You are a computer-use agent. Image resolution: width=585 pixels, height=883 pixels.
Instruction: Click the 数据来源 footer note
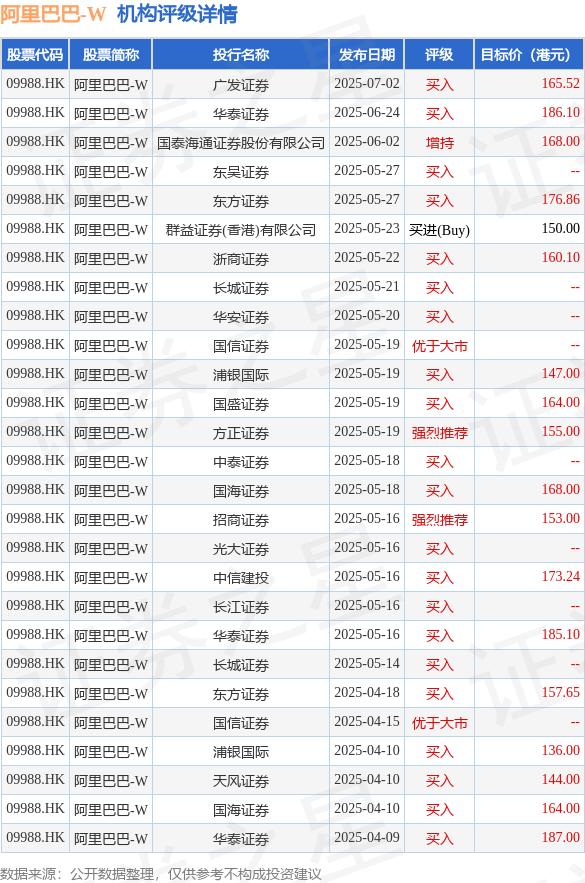pos(161,873)
